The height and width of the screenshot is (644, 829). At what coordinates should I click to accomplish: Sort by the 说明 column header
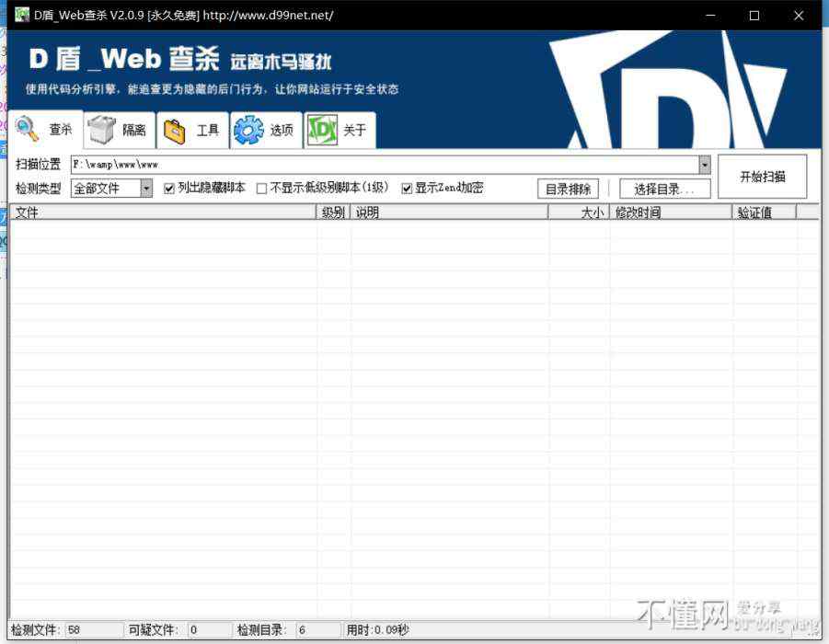pos(449,213)
